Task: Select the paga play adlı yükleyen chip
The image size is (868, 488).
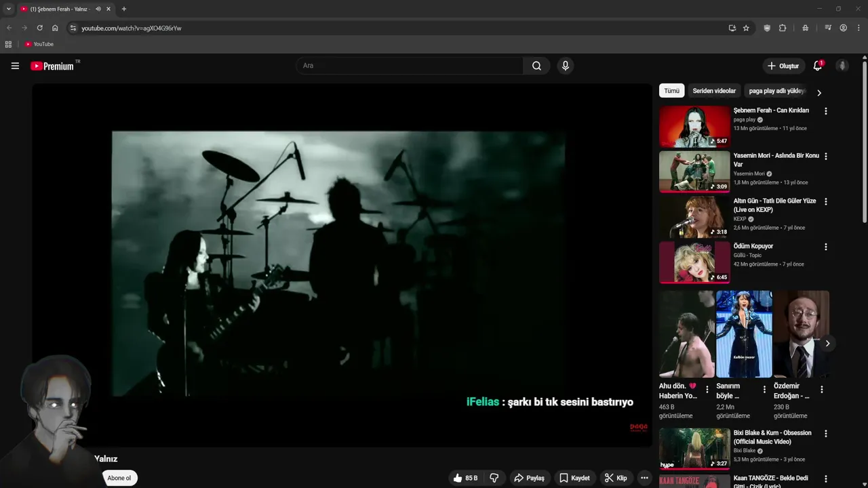Action: tap(776, 91)
